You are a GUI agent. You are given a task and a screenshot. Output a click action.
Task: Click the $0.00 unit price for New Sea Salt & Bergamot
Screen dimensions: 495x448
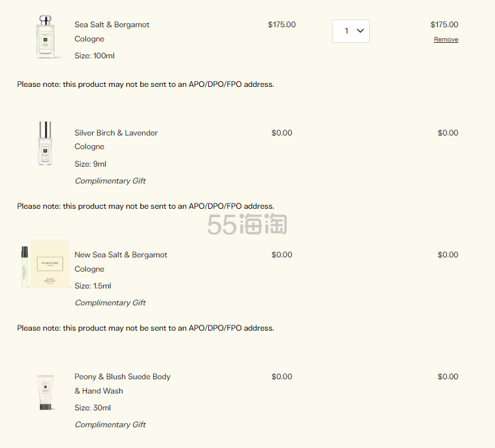(x=282, y=255)
